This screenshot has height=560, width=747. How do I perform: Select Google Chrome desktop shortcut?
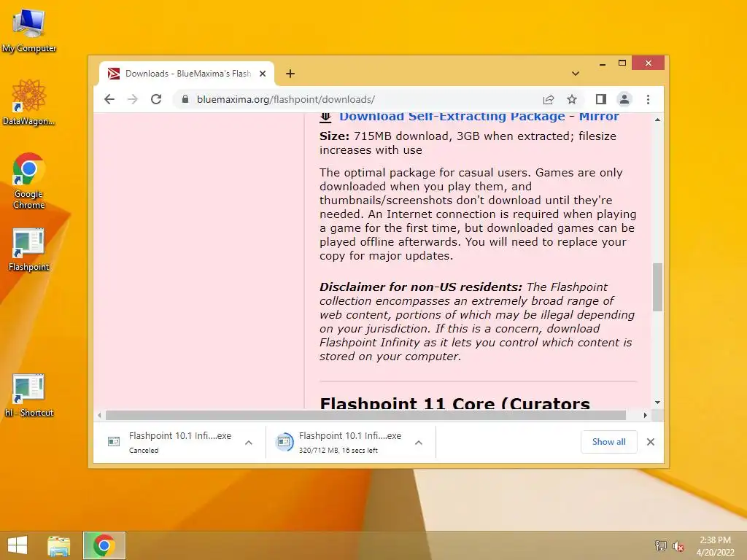pos(28,181)
